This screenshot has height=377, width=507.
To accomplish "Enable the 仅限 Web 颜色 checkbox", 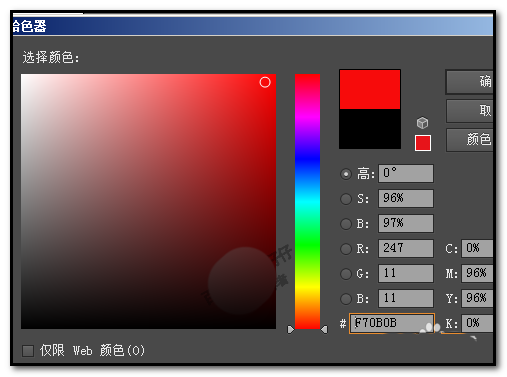I will [28, 351].
